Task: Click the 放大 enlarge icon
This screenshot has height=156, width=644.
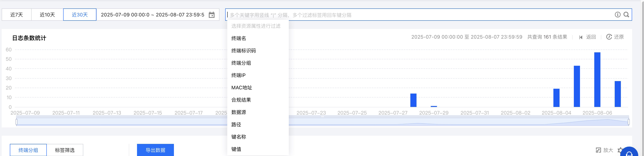Action: pos(598,150)
